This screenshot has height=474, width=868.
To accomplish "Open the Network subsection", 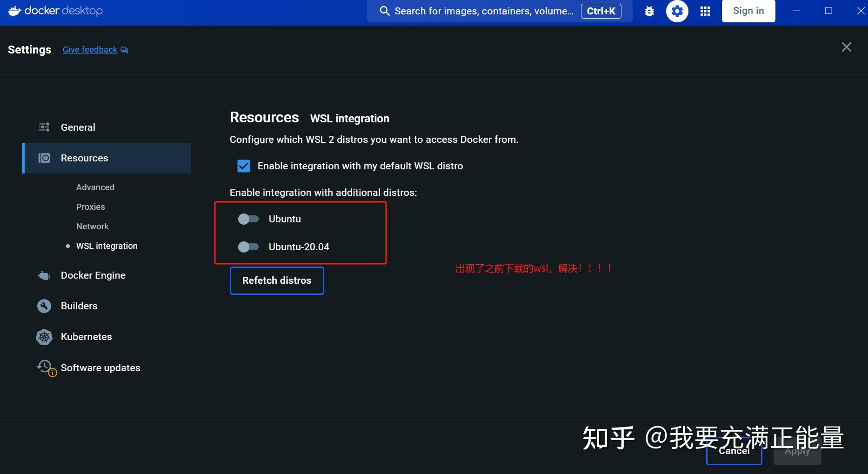I will (x=93, y=227).
